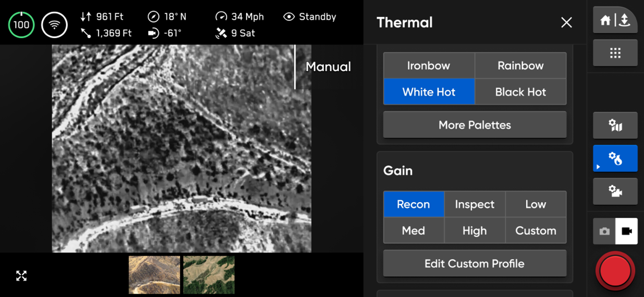Select the green satellite map thumbnail
The height and width of the screenshot is (297, 644).
pyautogui.click(x=209, y=274)
